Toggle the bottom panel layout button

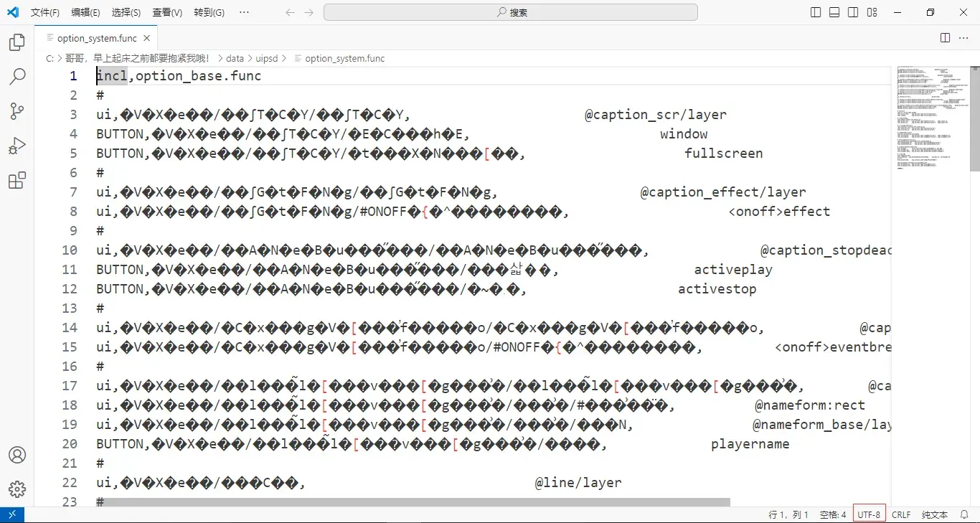click(834, 12)
